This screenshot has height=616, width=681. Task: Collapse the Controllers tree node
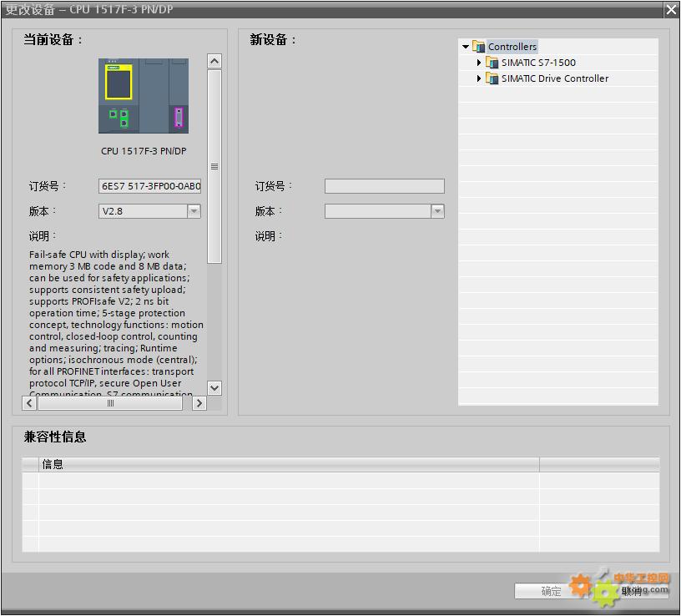point(466,47)
